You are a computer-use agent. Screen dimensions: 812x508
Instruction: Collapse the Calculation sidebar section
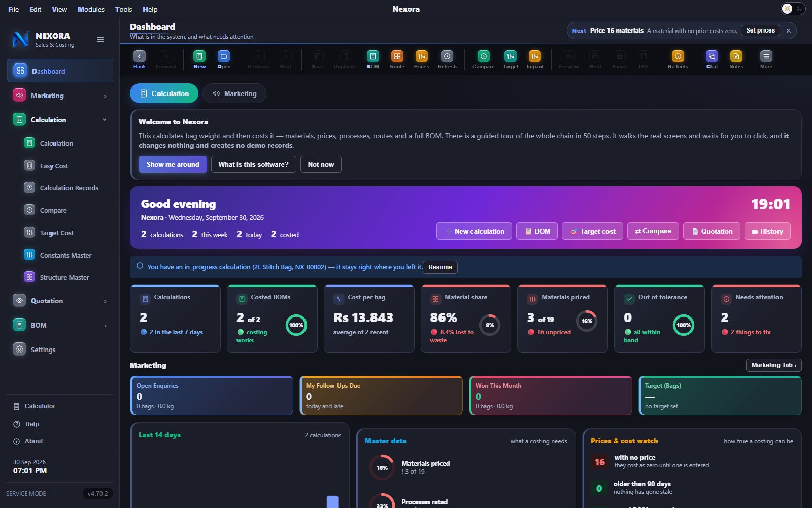pyautogui.click(x=60, y=120)
